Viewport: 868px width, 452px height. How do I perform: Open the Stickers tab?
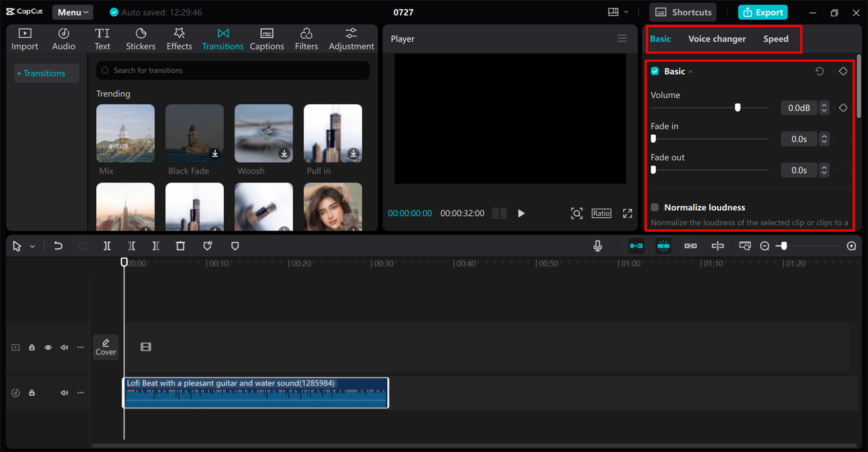(140, 39)
